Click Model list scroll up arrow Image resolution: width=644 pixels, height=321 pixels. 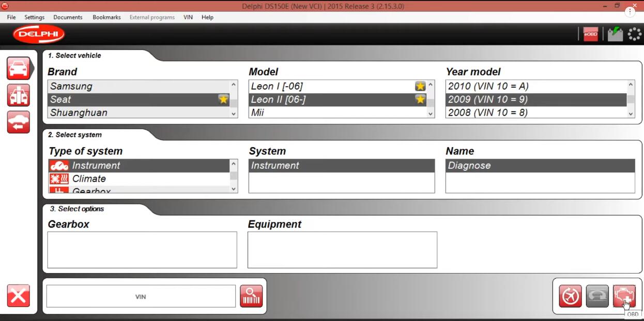click(x=431, y=85)
